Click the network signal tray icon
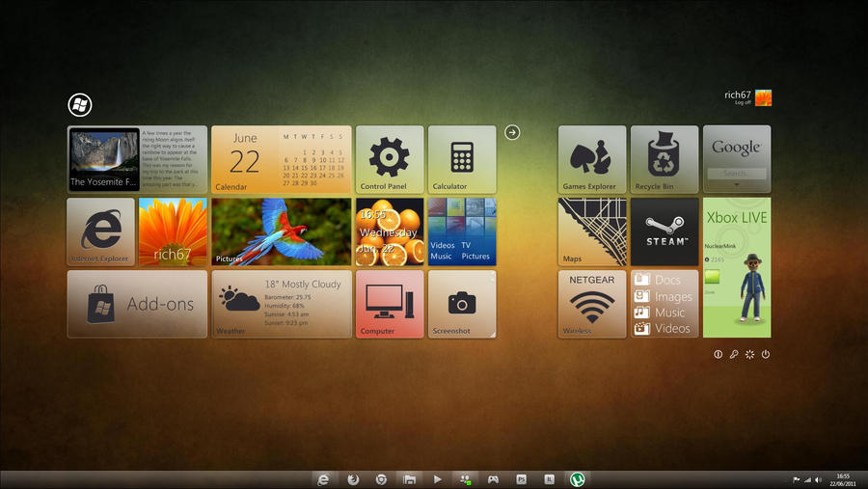 pos(807,479)
